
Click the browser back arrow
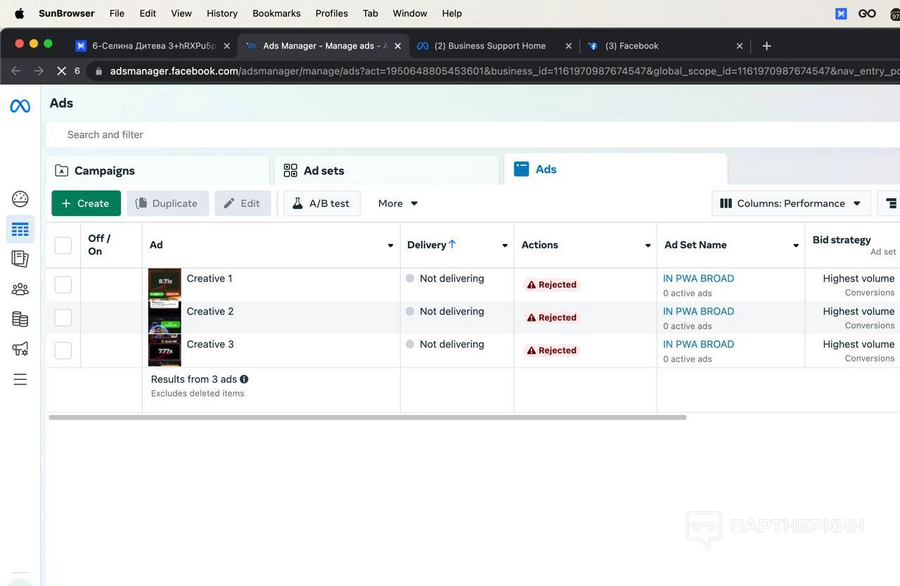coord(16,71)
